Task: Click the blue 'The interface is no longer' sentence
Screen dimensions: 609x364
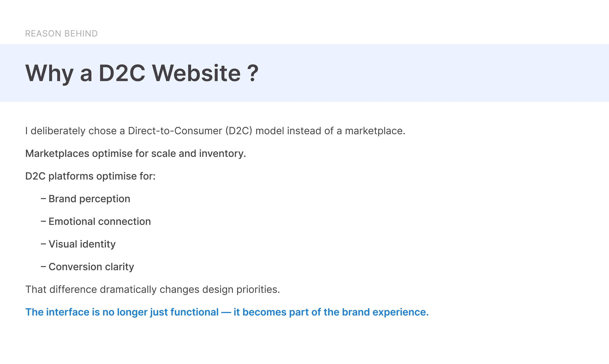Action: pyautogui.click(x=227, y=312)
